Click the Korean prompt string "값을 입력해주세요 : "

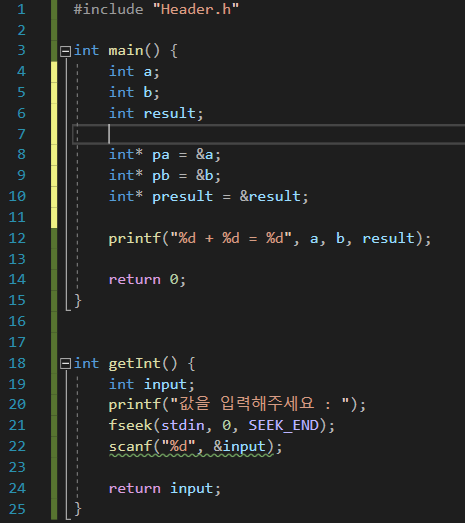[260, 404]
